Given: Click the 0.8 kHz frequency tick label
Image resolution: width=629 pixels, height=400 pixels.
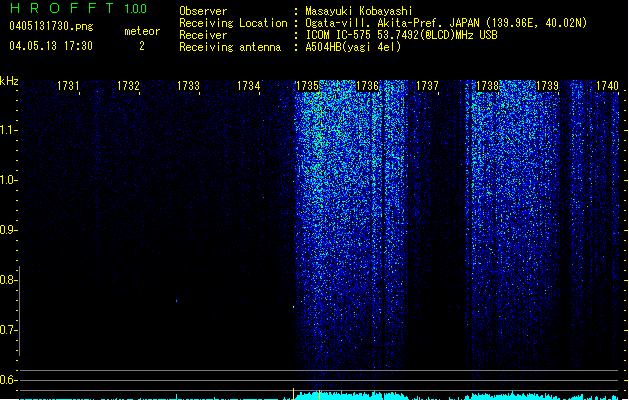Looking at the screenshot, I should coord(8,280).
